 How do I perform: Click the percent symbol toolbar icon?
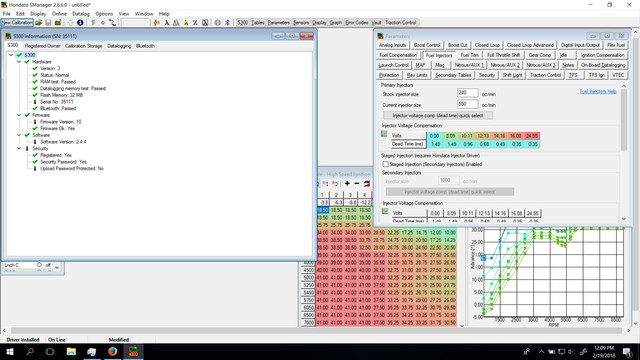click(195, 22)
